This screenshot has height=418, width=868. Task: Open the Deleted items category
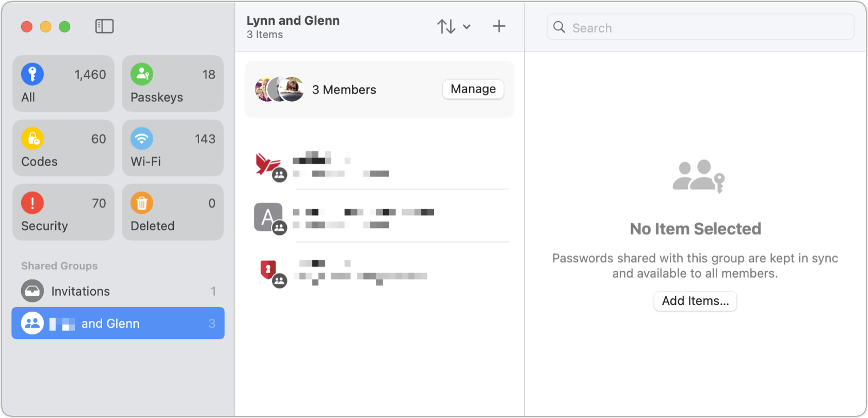click(173, 212)
